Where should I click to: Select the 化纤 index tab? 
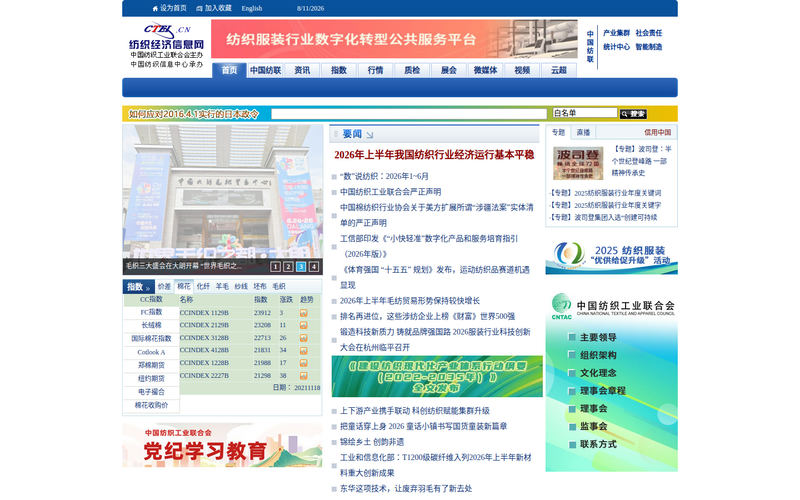[203, 287]
